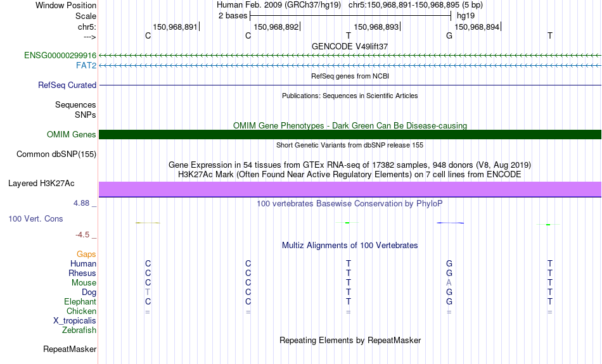Click the 100 vertebrates Basewise Conservation title
Screen dimensions: 602x364
[350, 203]
